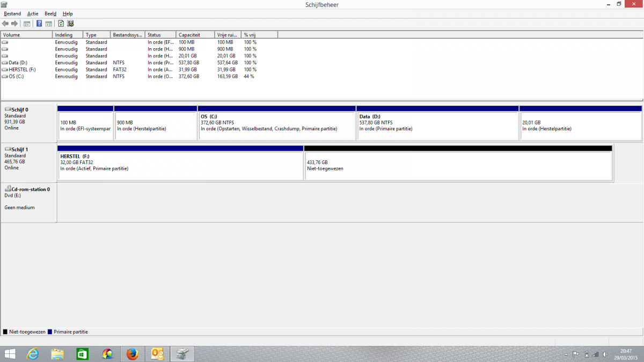Select the OS (C:) 372,60 GB partition block
Screen dimensions: 644x362
(x=277, y=123)
